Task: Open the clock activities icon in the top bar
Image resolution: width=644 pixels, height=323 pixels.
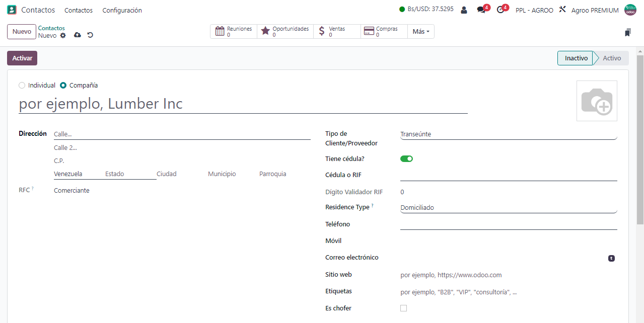Action: [x=500, y=10]
